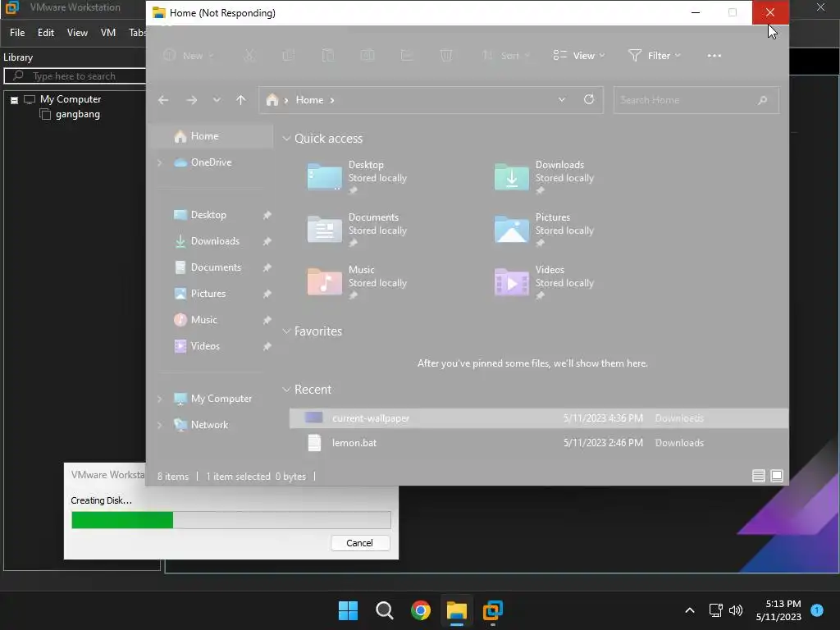
Task: Open VMware Workstation File menu
Action: [x=17, y=33]
